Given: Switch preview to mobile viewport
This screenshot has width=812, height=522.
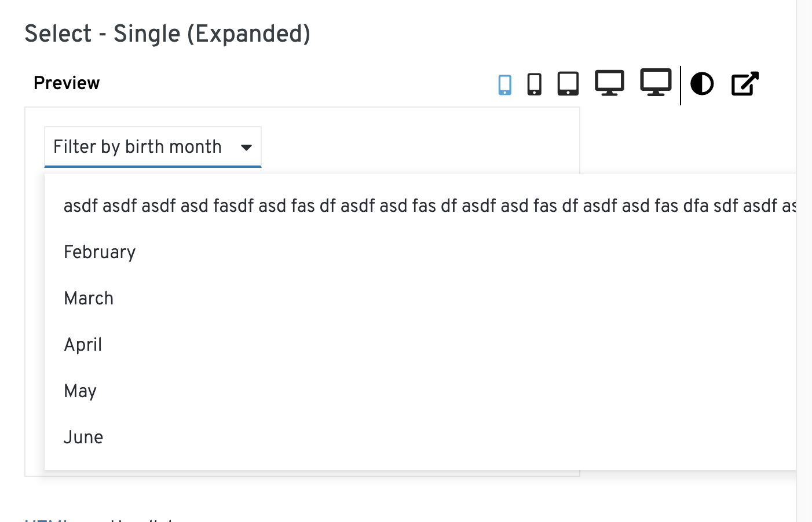Looking at the screenshot, I should [505, 83].
